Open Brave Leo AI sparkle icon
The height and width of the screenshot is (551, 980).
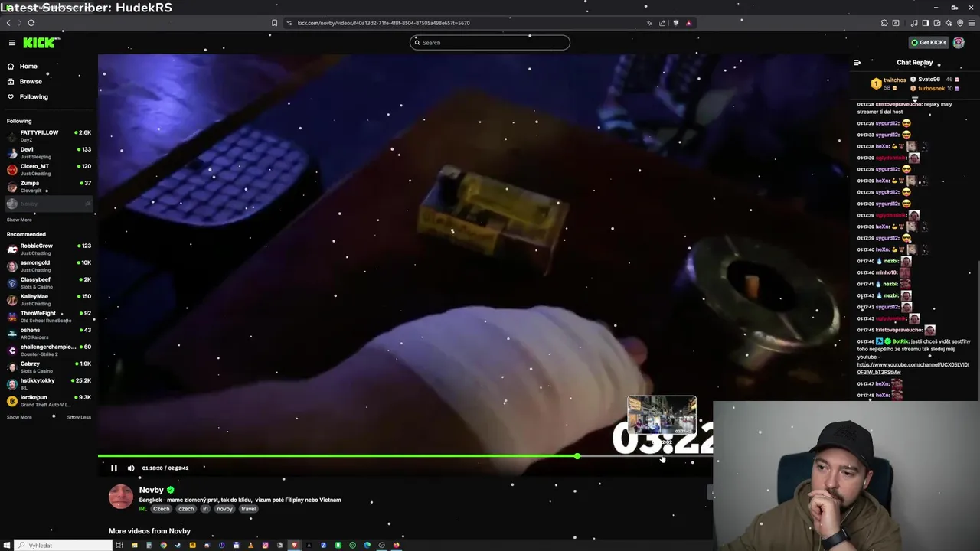[x=949, y=23]
